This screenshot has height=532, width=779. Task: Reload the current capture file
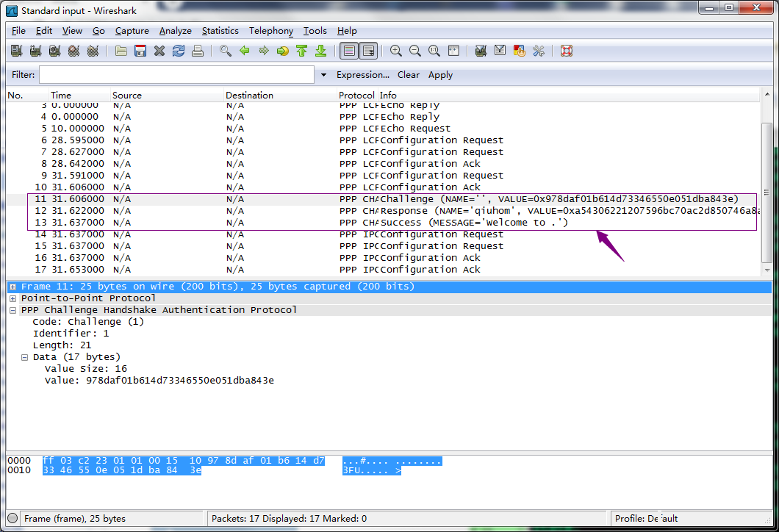[179, 51]
